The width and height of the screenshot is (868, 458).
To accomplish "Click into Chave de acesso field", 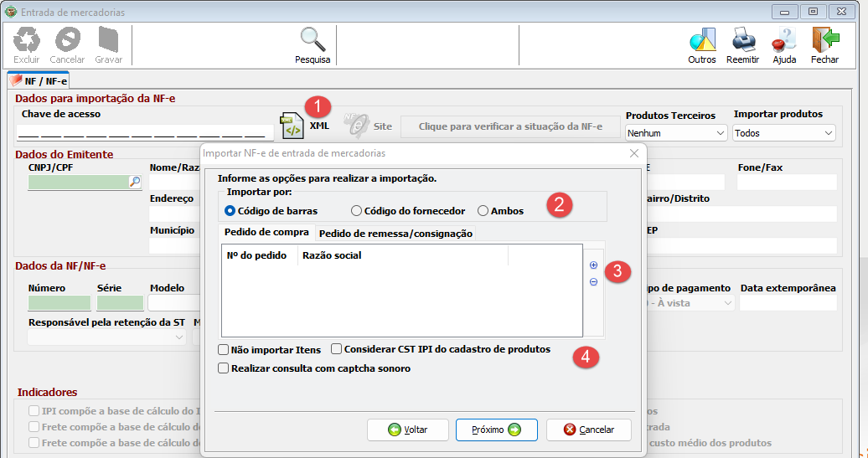I will [145, 132].
